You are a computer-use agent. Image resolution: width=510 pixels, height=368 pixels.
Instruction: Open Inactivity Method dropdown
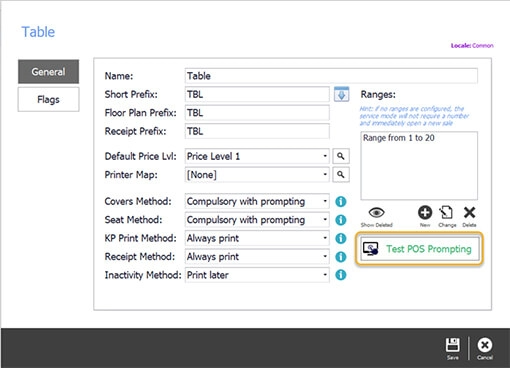(257, 275)
